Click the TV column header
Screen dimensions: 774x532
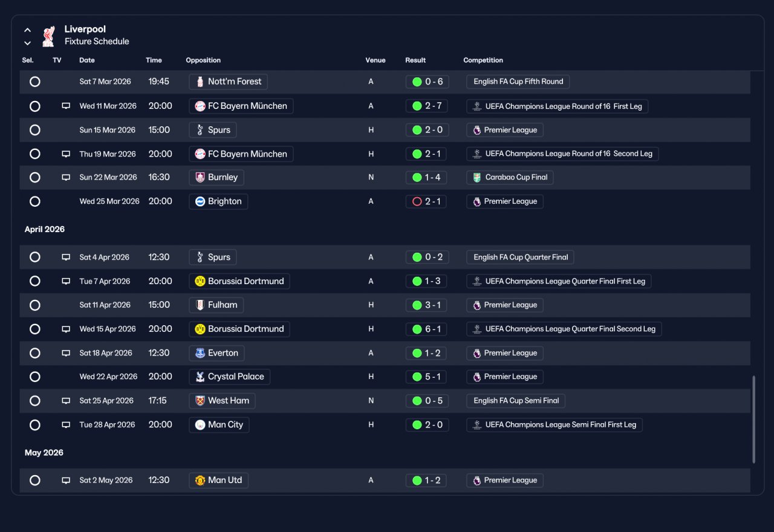[x=57, y=60]
